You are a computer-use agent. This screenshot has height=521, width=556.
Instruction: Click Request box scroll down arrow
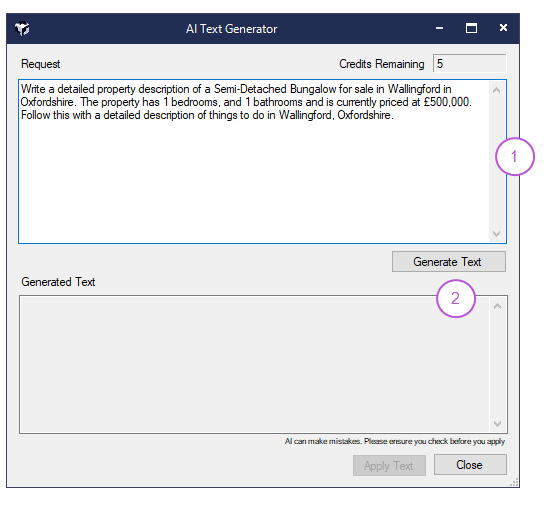497,234
